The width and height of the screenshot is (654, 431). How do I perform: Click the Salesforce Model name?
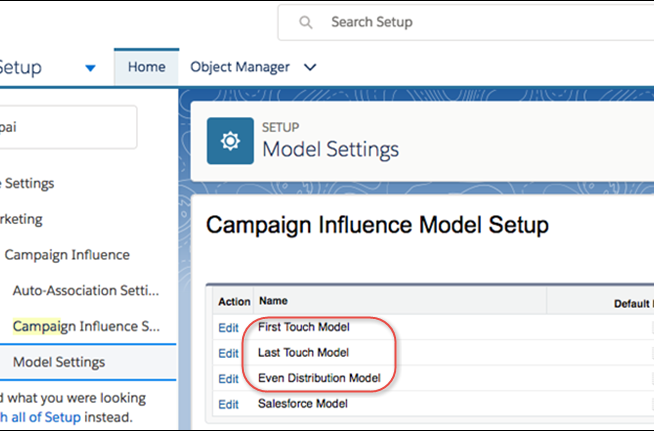click(302, 403)
